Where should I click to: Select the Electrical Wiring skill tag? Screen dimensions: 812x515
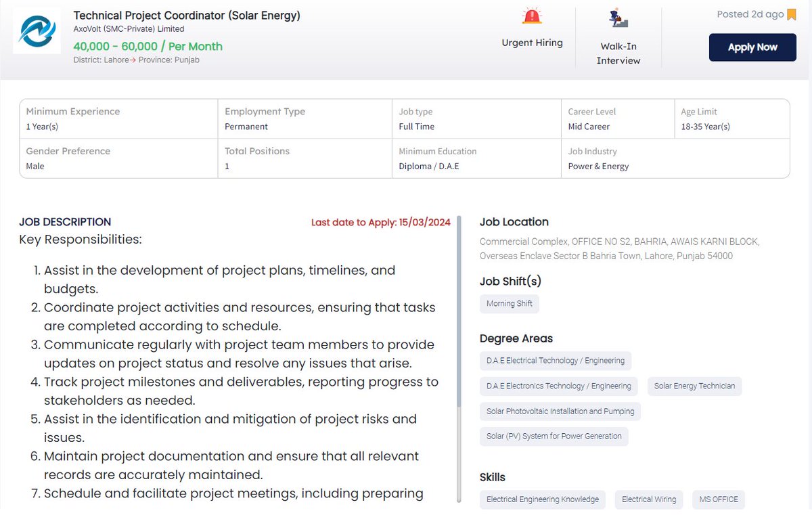[649, 499]
